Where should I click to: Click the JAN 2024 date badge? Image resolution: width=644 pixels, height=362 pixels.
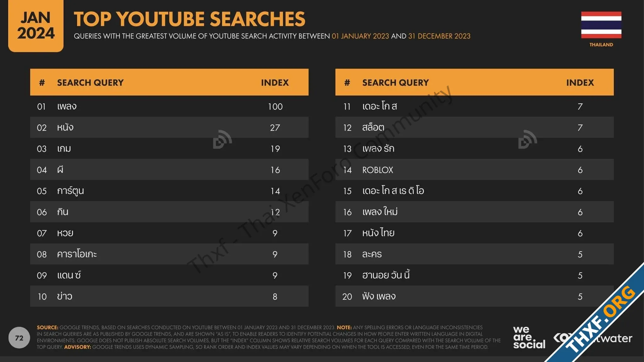click(x=36, y=26)
